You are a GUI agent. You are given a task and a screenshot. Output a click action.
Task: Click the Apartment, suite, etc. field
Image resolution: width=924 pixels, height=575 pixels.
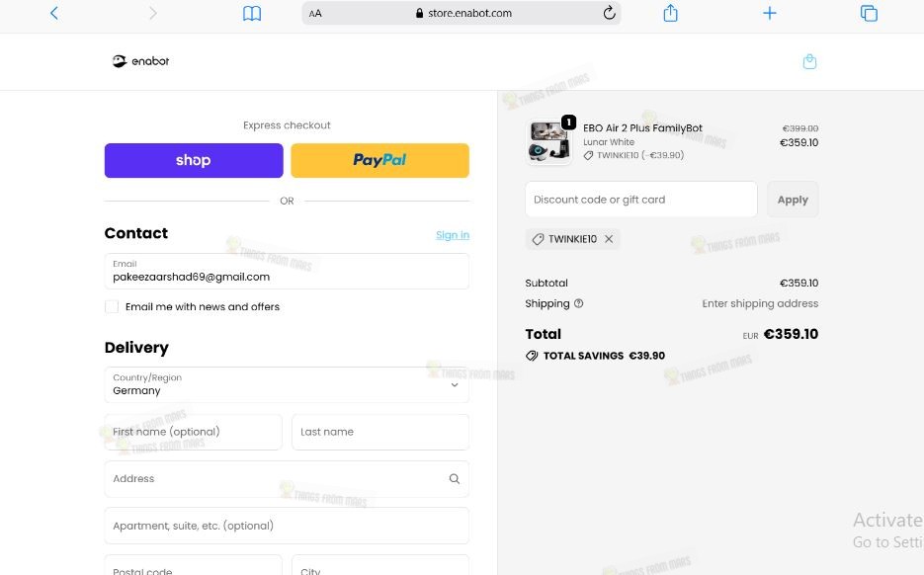pos(287,526)
